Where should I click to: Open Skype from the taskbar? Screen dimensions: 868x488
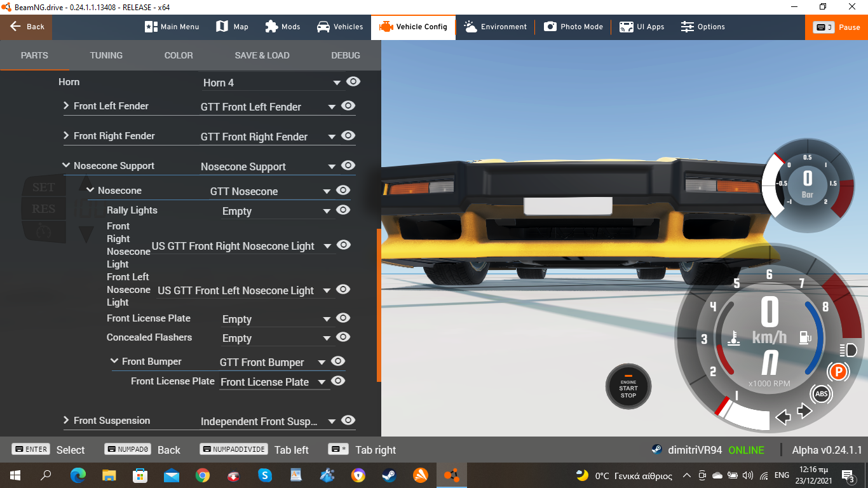(265, 475)
